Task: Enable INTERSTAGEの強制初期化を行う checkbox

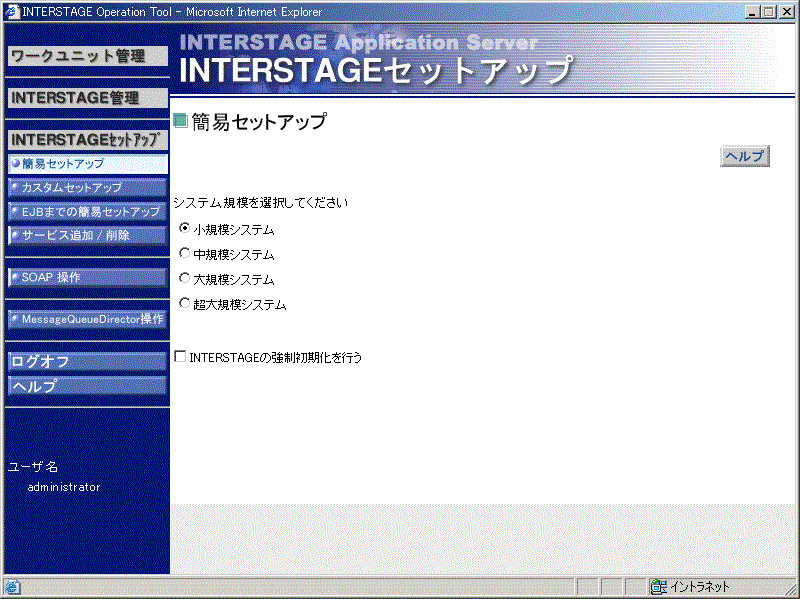Action: click(180, 356)
